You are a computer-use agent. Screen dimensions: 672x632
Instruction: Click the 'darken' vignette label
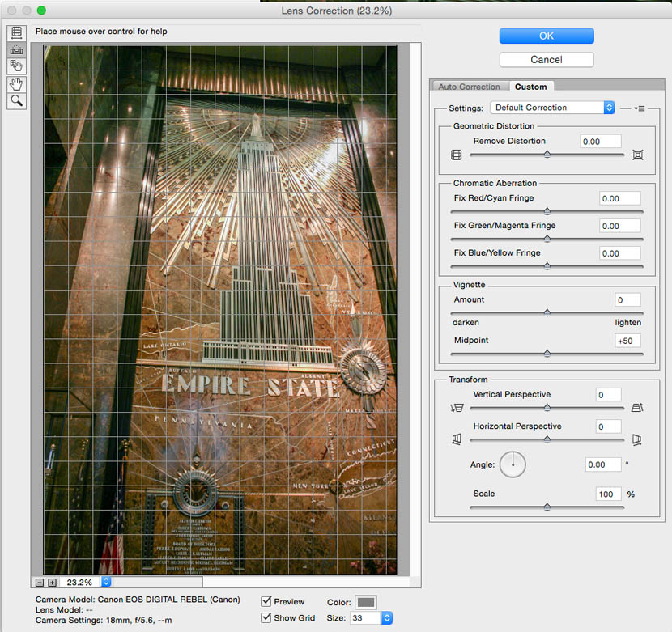click(466, 322)
